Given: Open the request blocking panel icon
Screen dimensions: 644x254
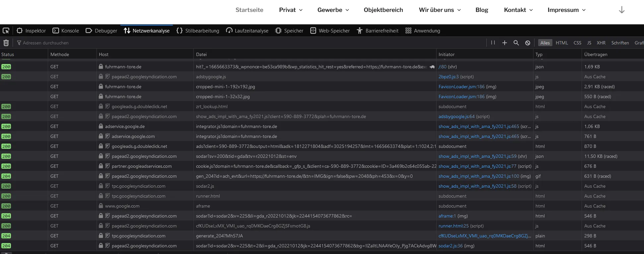Looking at the screenshot, I should 528,43.
